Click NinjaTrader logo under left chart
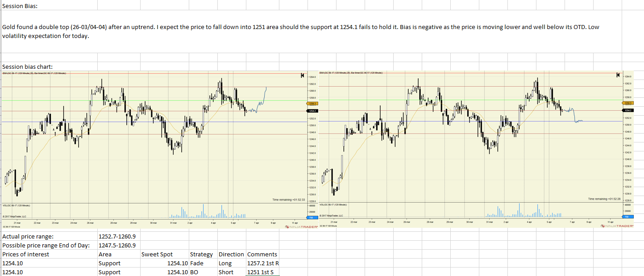 tap(301, 227)
